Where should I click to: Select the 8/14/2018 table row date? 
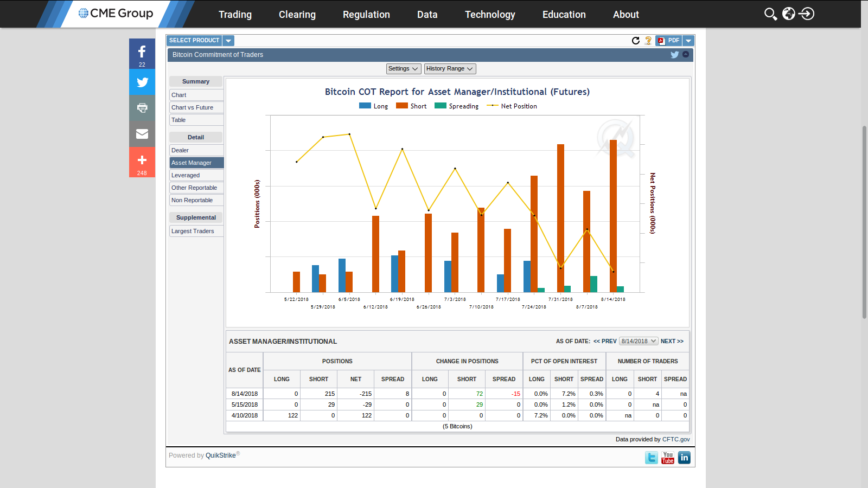[245, 394]
